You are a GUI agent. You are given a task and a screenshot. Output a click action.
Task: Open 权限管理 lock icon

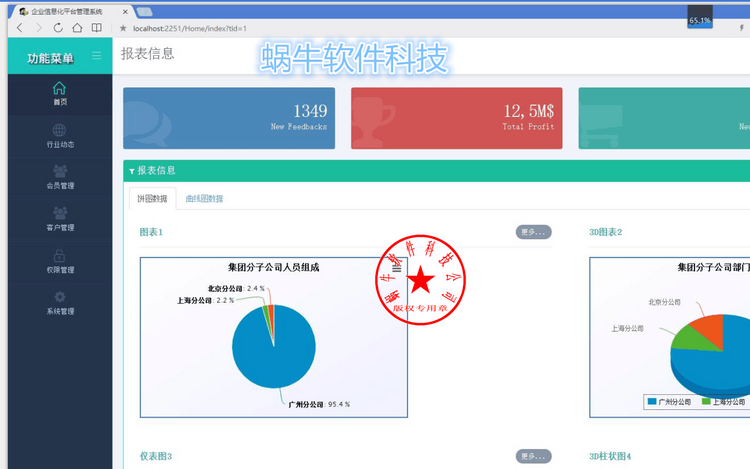click(59, 256)
